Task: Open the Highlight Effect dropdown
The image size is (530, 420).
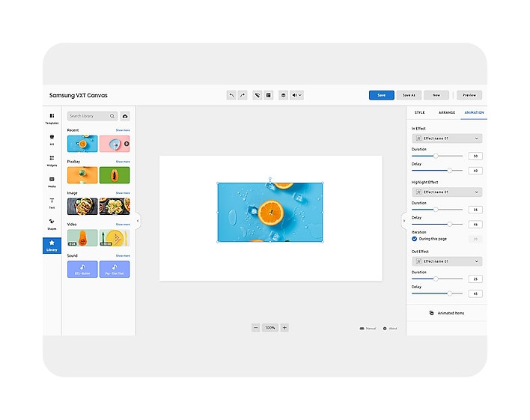Action: click(446, 192)
